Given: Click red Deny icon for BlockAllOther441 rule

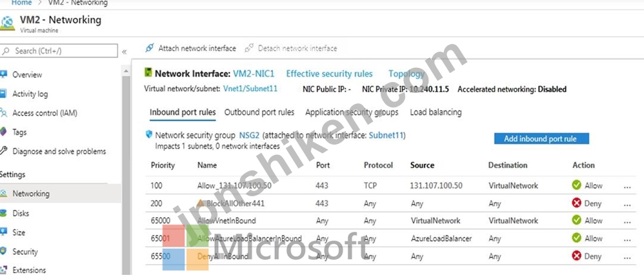Looking at the screenshot, I should coord(577,203).
